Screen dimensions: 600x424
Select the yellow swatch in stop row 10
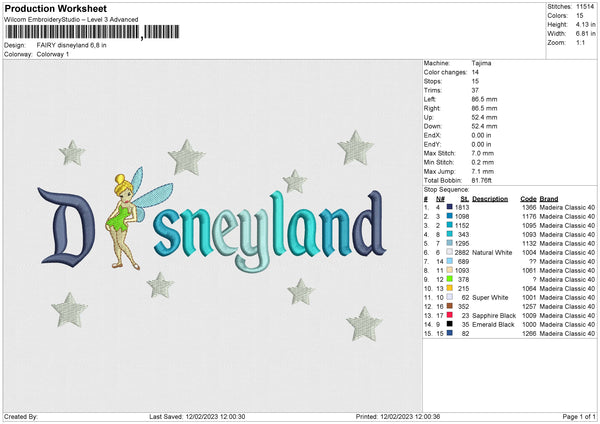(449, 288)
